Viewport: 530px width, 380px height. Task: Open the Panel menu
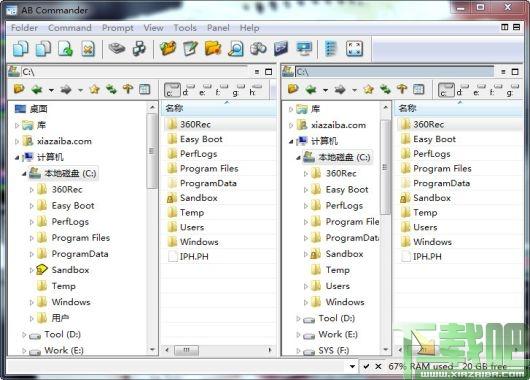pos(218,28)
